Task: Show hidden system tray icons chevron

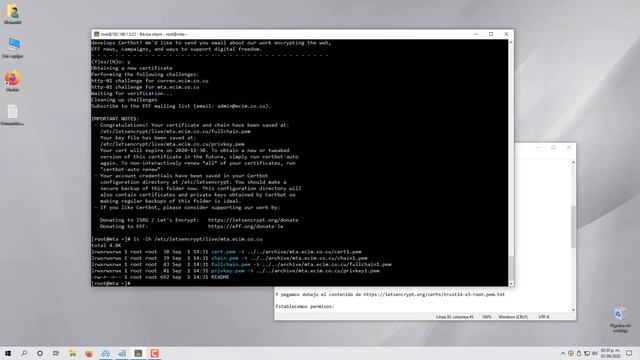Action: [x=563, y=353]
